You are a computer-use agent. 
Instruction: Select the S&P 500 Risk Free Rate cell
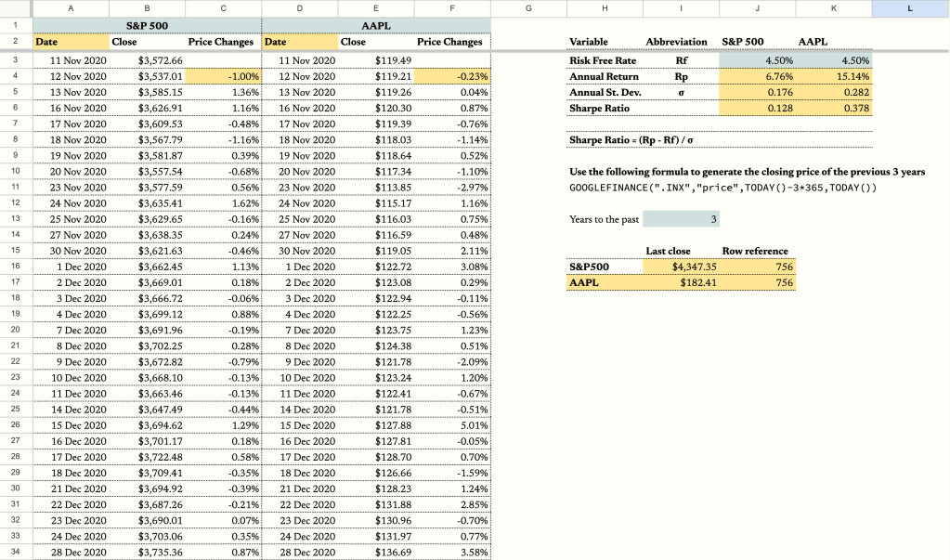(757, 60)
